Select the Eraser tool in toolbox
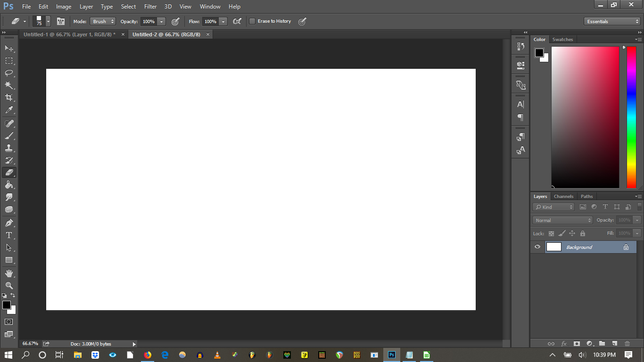Viewport: 644px width, 362px height. click(x=9, y=173)
